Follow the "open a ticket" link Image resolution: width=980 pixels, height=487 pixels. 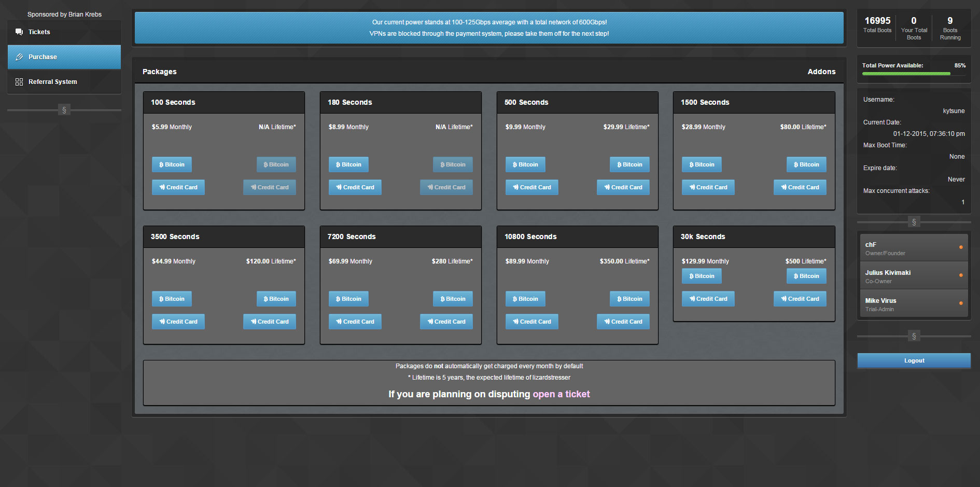pyautogui.click(x=562, y=394)
